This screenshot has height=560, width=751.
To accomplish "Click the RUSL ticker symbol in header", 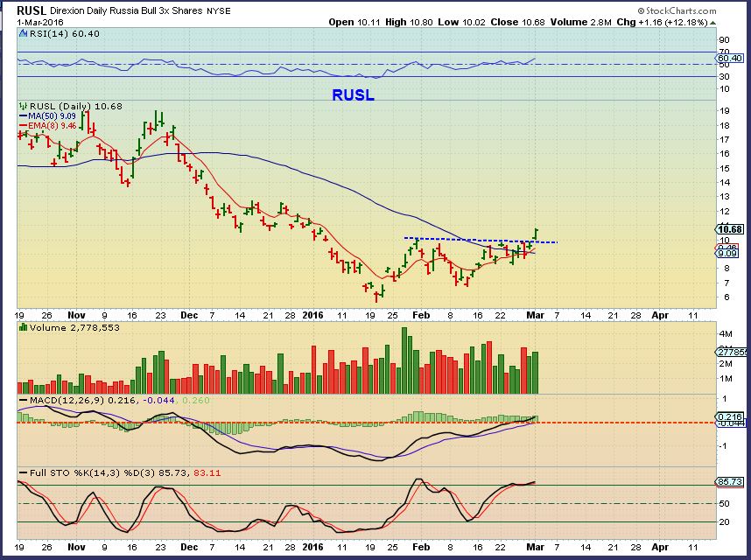I will tap(32, 10).
